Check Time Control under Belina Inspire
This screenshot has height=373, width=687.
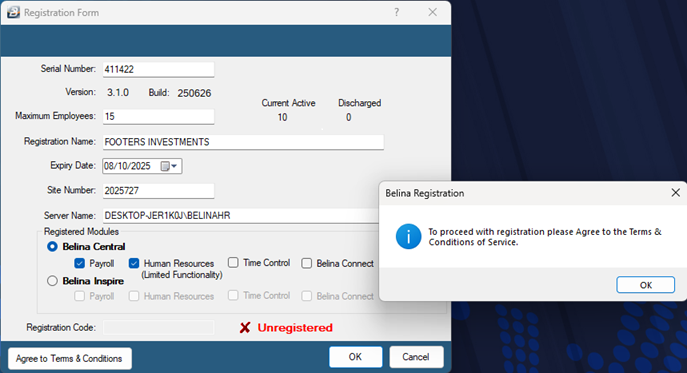(x=233, y=295)
